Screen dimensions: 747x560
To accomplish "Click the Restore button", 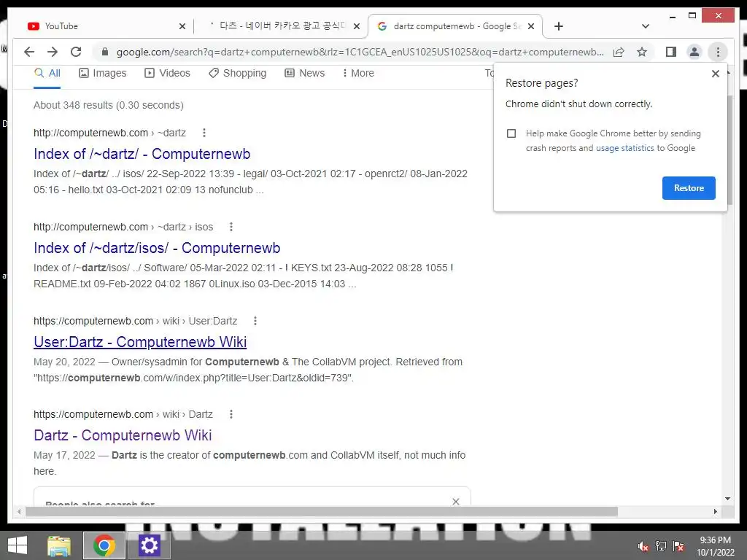I will (689, 188).
